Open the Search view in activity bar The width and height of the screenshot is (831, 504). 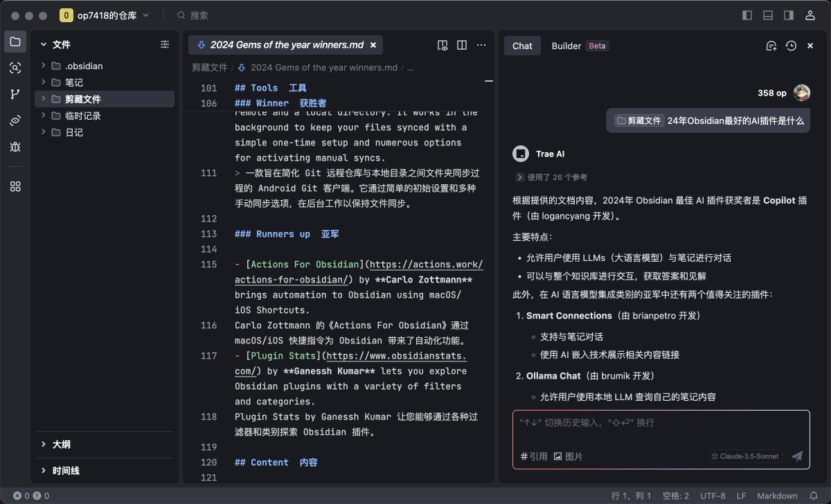click(x=15, y=68)
